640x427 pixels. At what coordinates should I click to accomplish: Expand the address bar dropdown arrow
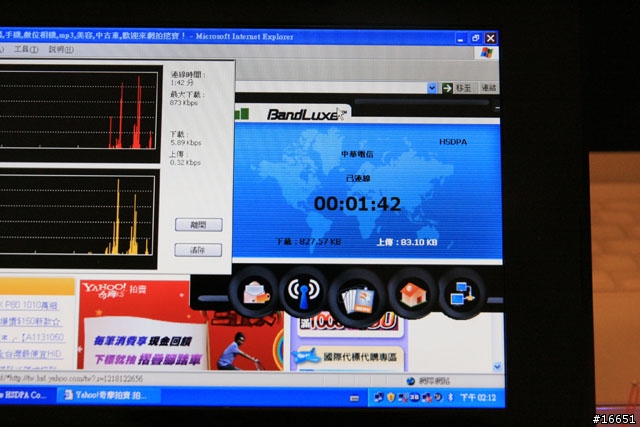click(432, 88)
